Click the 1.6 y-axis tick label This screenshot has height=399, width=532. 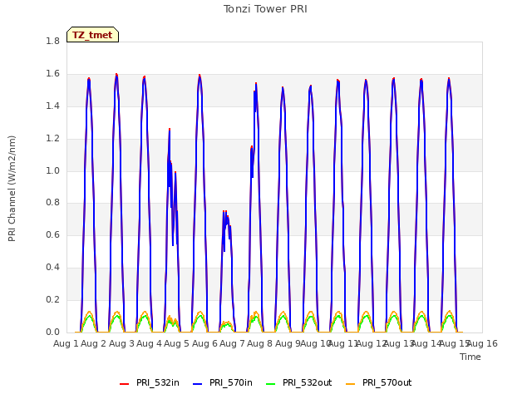(52, 73)
